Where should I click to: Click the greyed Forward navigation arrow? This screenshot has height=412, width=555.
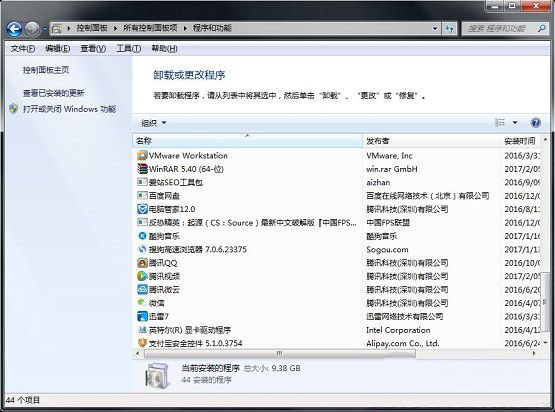(x=33, y=29)
